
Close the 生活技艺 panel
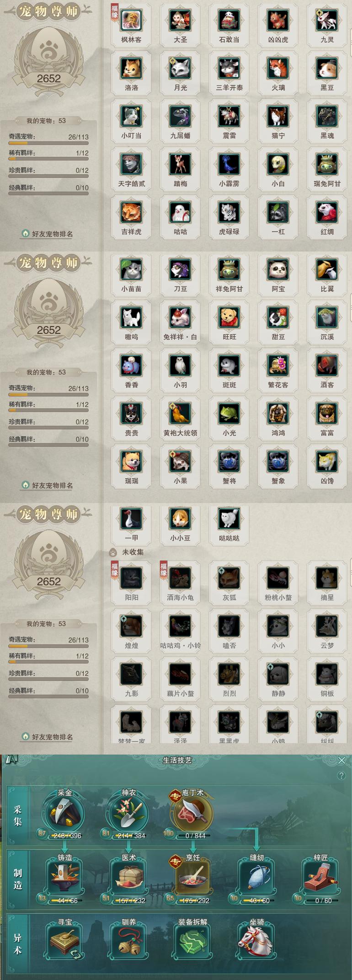341,760
